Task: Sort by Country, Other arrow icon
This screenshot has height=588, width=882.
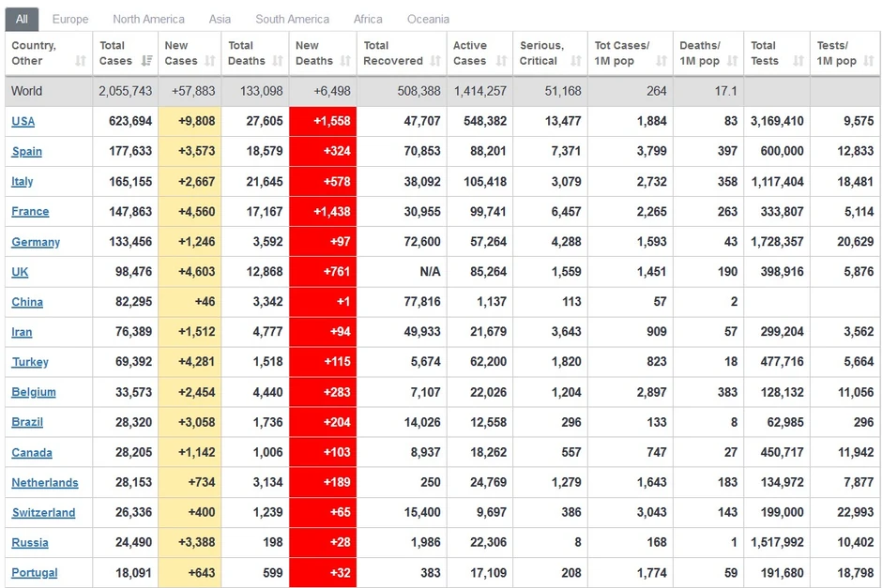Action: point(81,61)
